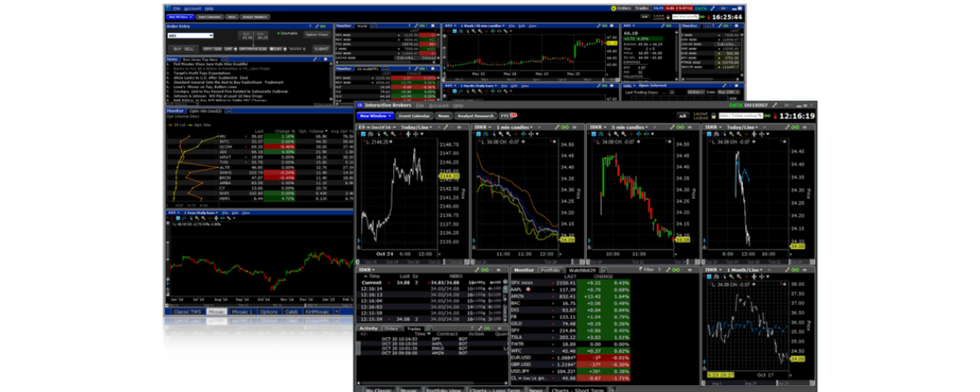The height and width of the screenshot is (392, 980).
Task: Click the Option Chain button in Order Entry
Action: [317, 34]
